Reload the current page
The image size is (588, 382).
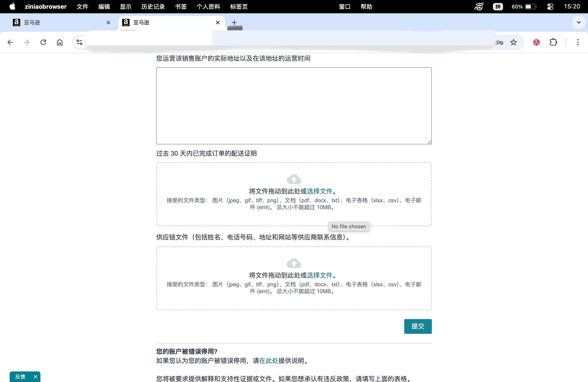tap(43, 42)
